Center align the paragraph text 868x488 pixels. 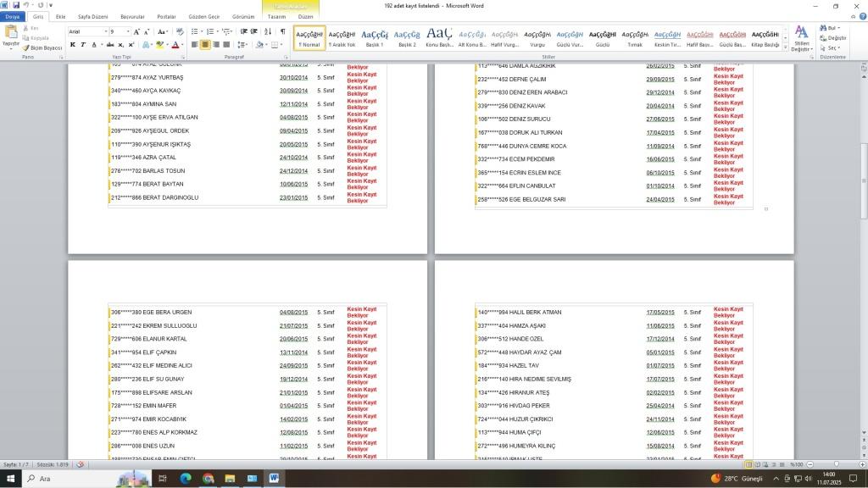pos(205,45)
